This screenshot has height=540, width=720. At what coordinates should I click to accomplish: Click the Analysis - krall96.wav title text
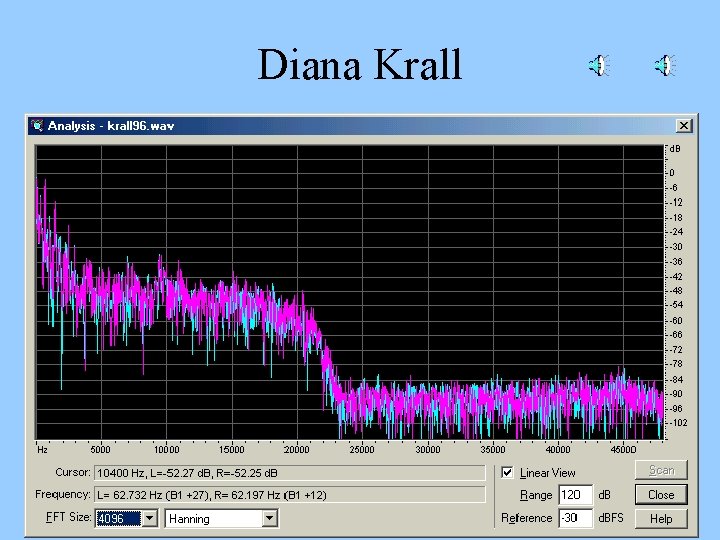click(x=111, y=126)
